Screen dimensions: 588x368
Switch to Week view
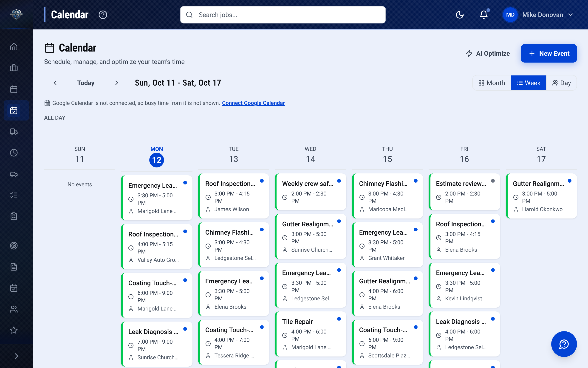(529, 83)
